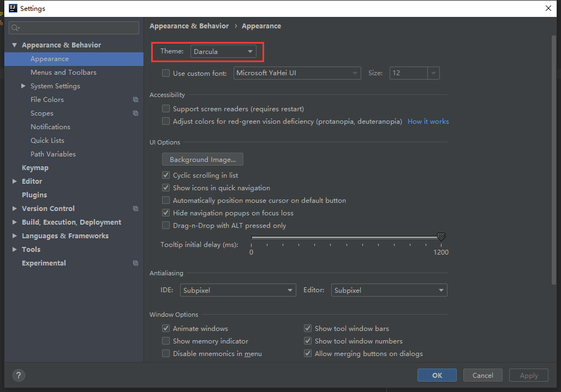Open the Editor antialiasing Subpixel dropdown
Viewport: 561px width, 392px height.
389,290
